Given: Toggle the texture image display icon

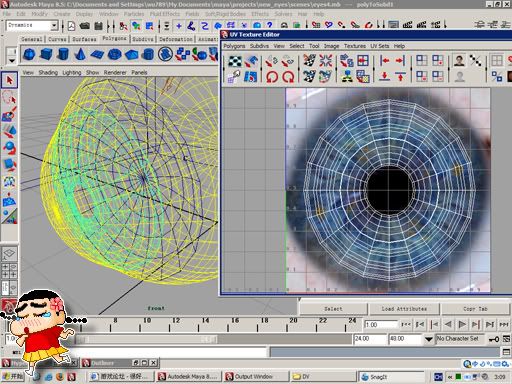Looking at the screenshot, I should tap(459, 61).
